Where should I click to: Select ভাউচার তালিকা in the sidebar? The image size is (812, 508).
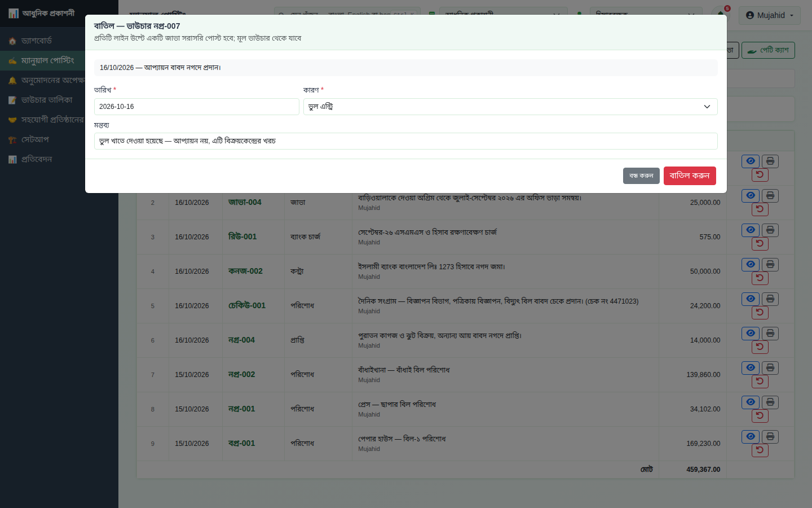(47, 100)
